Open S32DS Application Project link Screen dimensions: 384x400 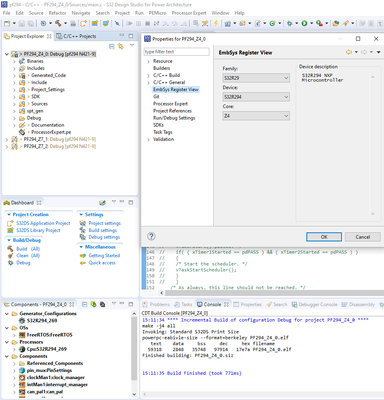click(x=43, y=223)
